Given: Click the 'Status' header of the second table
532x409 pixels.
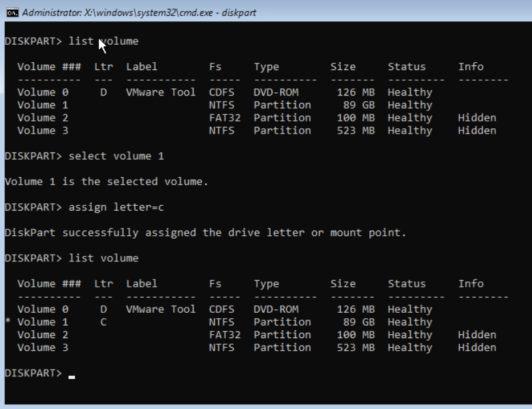Looking at the screenshot, I should 407,283.
